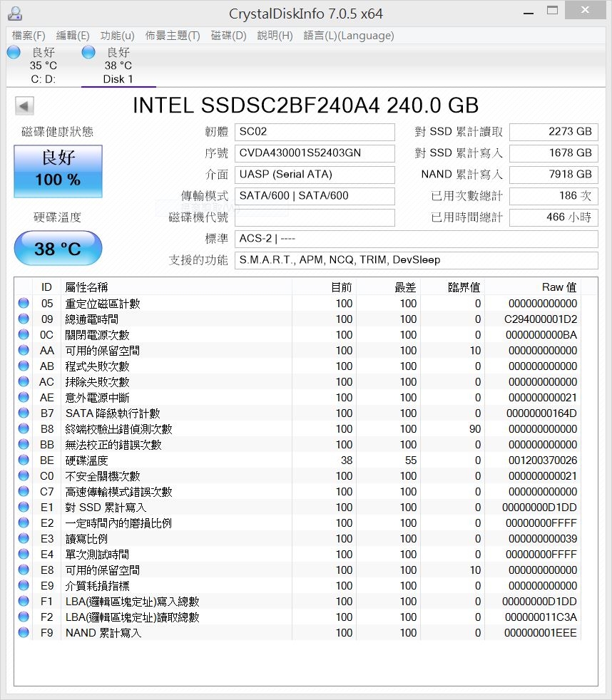Click status orb for F9 NAND 累計寫入 row

(24, 632)
